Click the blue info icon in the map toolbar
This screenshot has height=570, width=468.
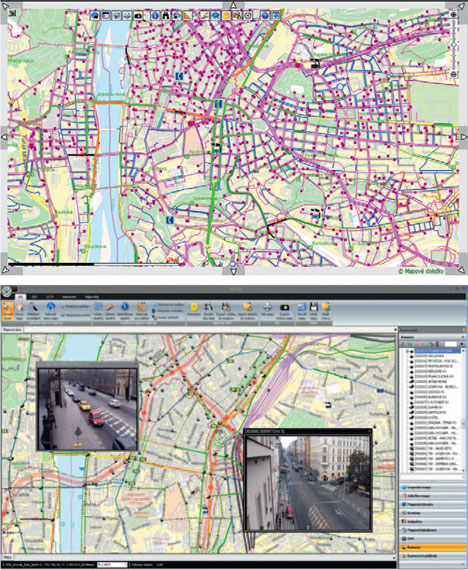pos(155,16)
